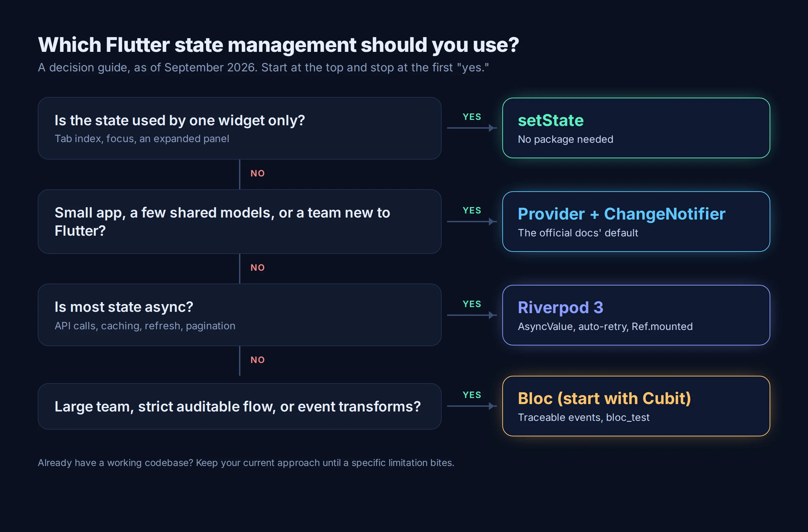The width and height of the screenshot is (808, 532).
Task: Click the NO label below the async question
Action: coord(257,360)
